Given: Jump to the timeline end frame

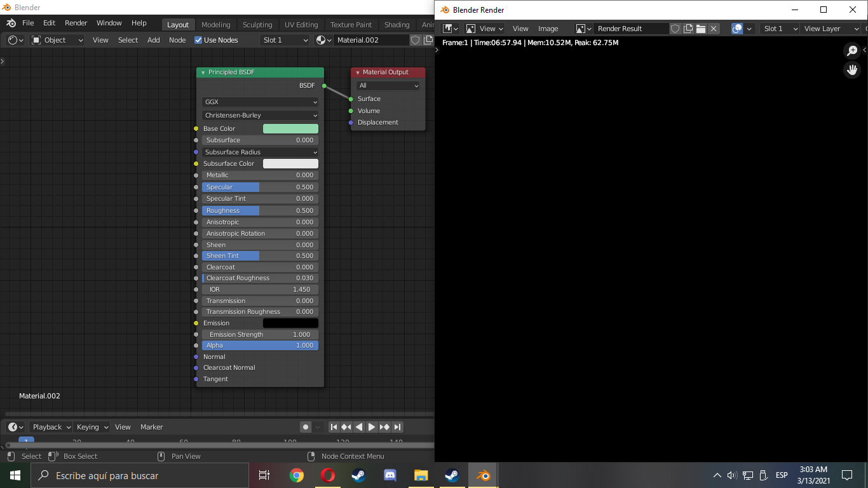Looking at the screenshot, I should (x=397, y=427).
